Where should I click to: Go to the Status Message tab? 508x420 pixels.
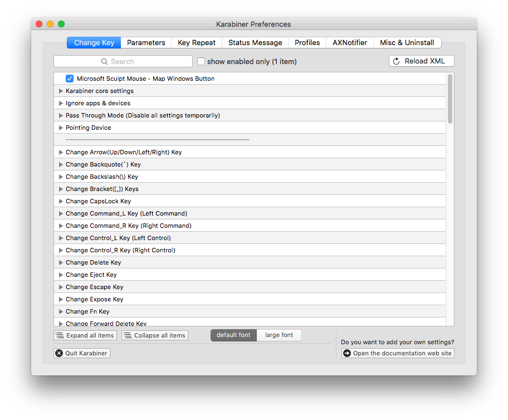[255, 43]
